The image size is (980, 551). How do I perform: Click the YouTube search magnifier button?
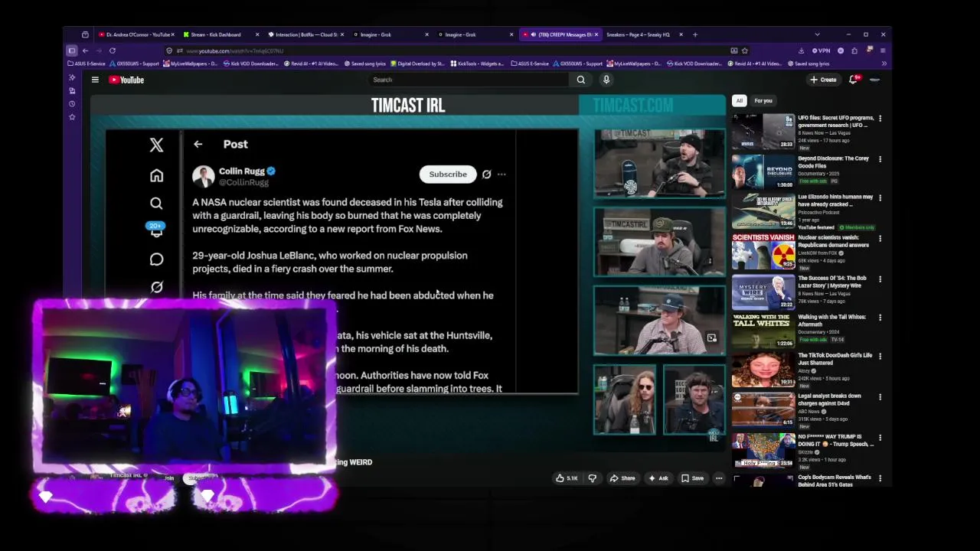[x=581, y=80]
